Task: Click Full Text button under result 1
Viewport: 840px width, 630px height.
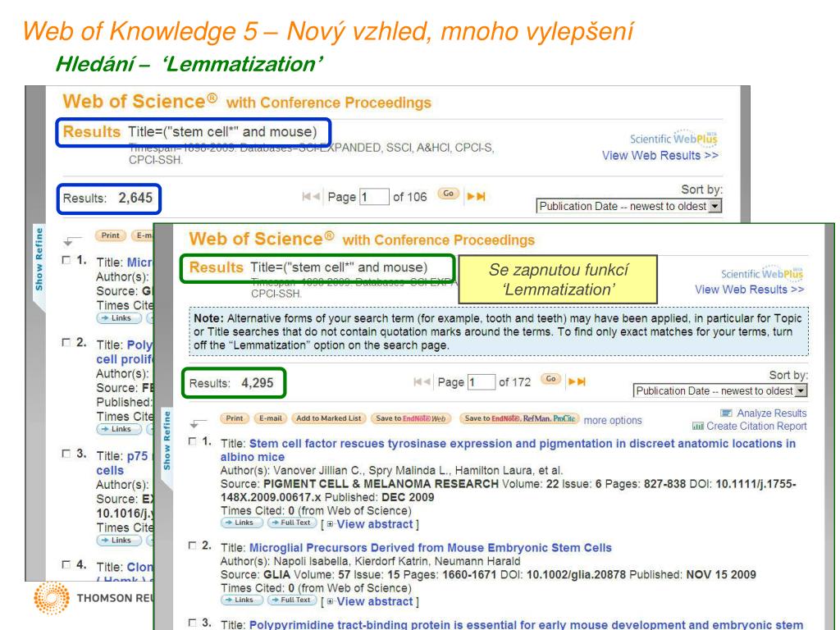Action: 293,523
